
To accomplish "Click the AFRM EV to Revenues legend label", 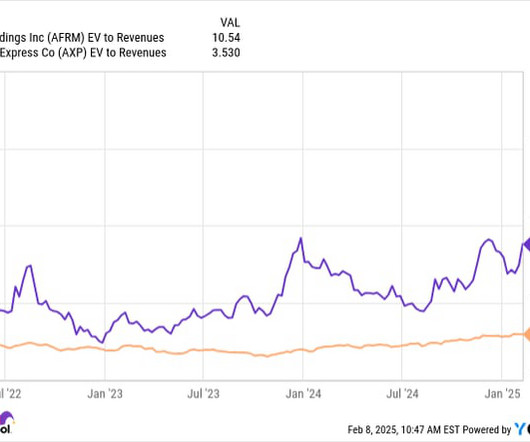I will coord(82,38).
